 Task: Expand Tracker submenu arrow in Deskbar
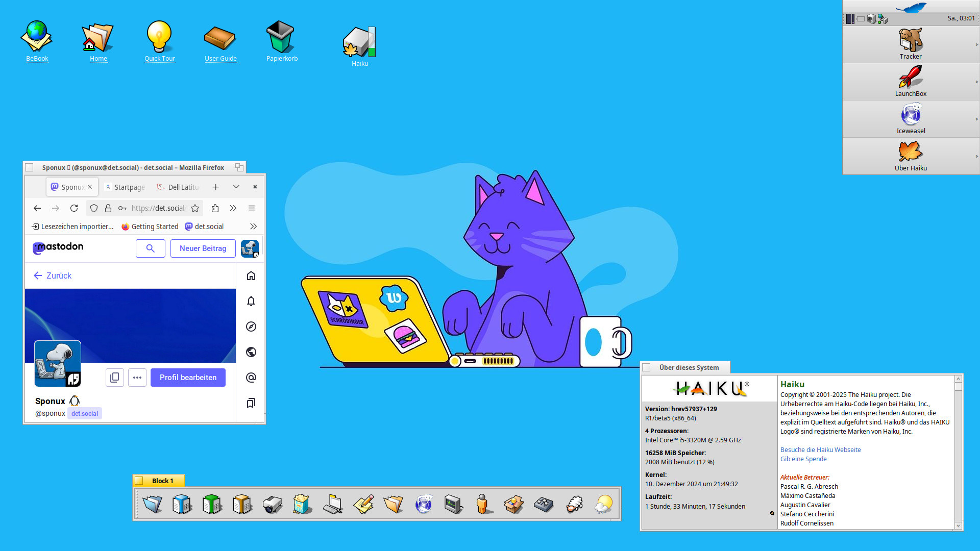[x=976, y=45]
